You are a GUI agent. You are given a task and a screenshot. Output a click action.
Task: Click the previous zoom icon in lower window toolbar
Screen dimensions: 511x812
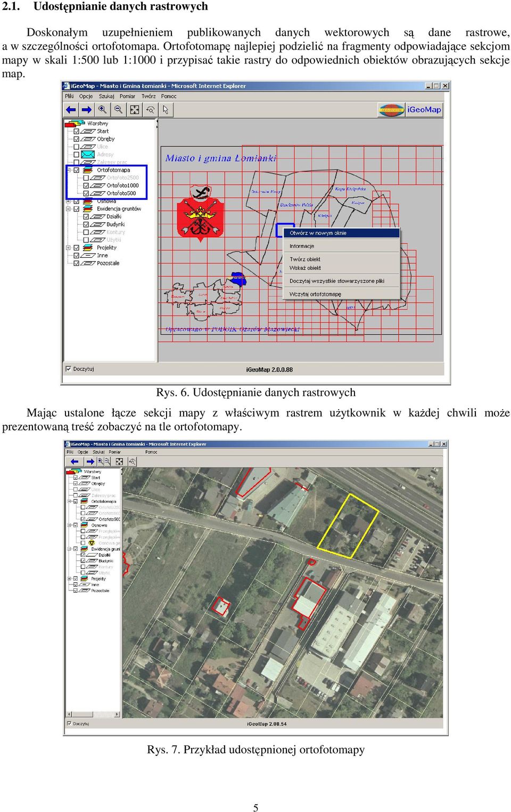(132, 461)
